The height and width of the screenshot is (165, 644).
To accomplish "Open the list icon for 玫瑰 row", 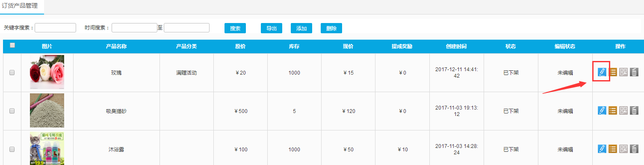I will tap(613, 72).
